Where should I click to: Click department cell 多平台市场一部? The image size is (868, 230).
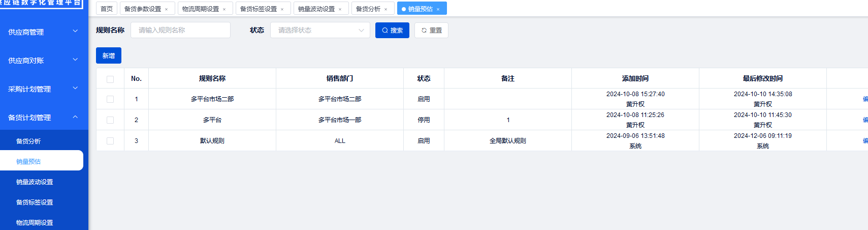click(x=340, y=120)
